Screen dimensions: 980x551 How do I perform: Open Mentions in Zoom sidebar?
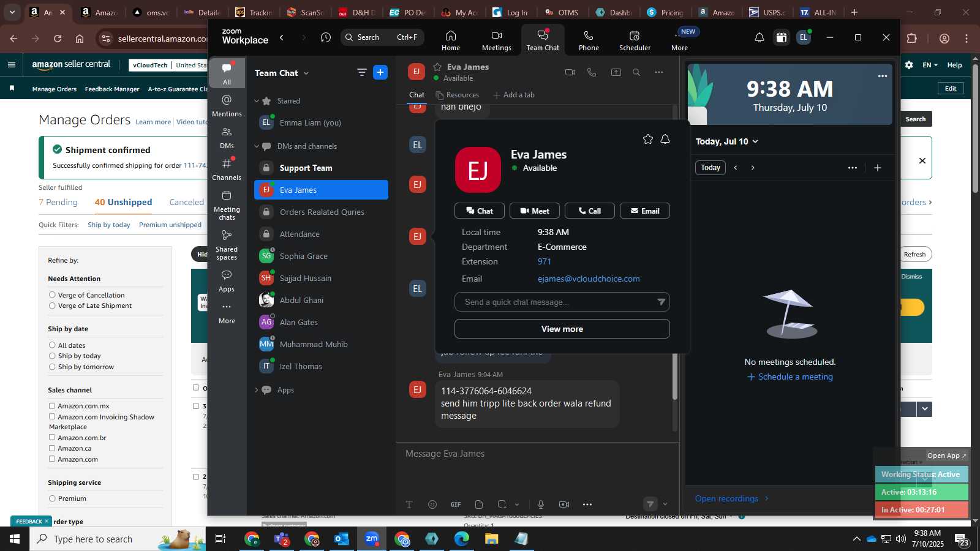tap(227, 105)
